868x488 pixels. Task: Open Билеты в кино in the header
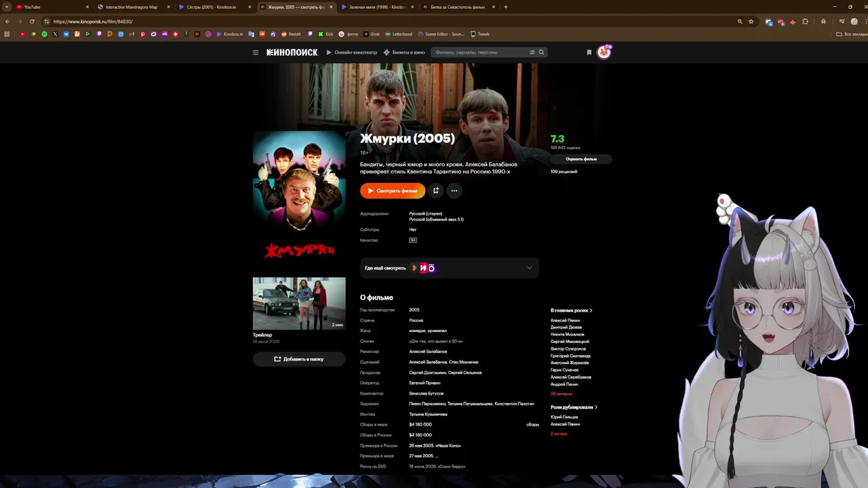click(x=404, y=52)
